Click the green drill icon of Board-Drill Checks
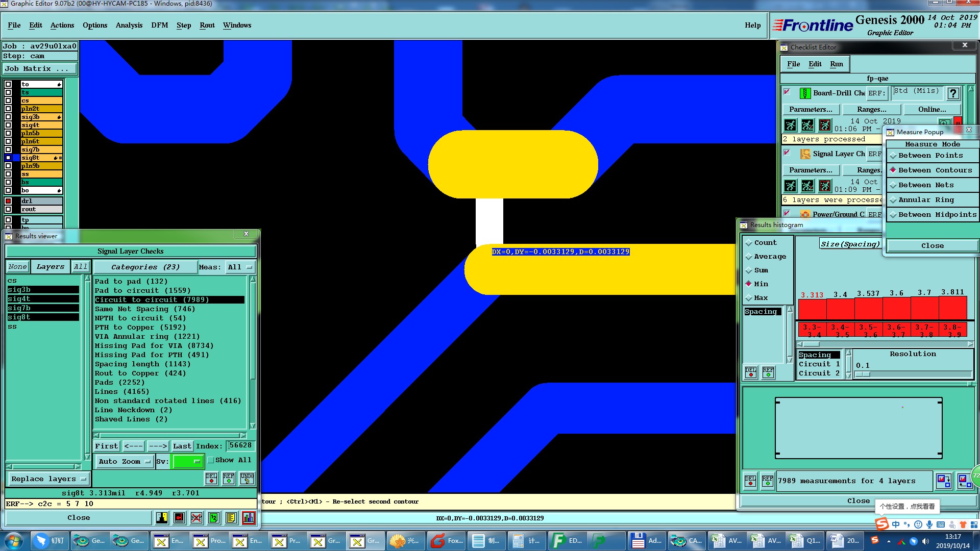The height and width of the screenshot is (551, 980). [x=805, y=93]
